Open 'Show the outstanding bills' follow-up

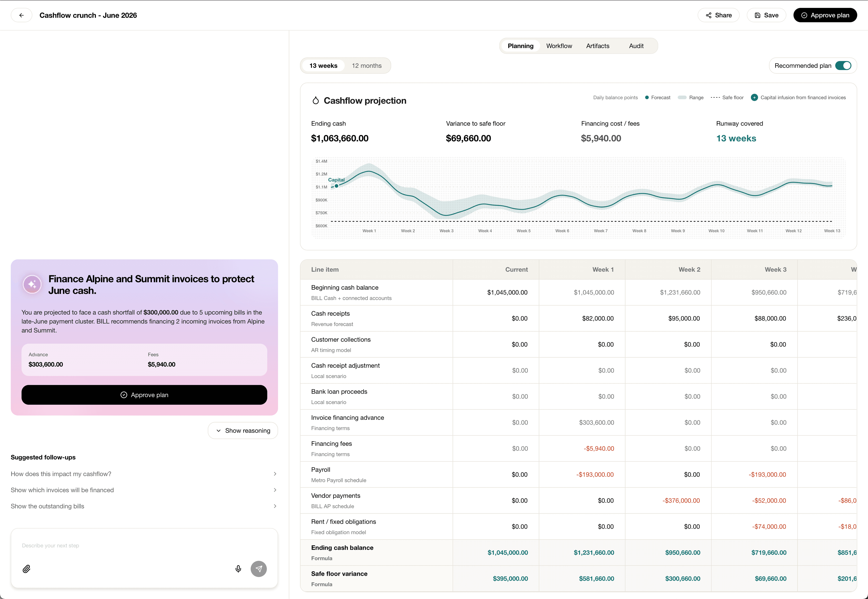coord(144,506)
